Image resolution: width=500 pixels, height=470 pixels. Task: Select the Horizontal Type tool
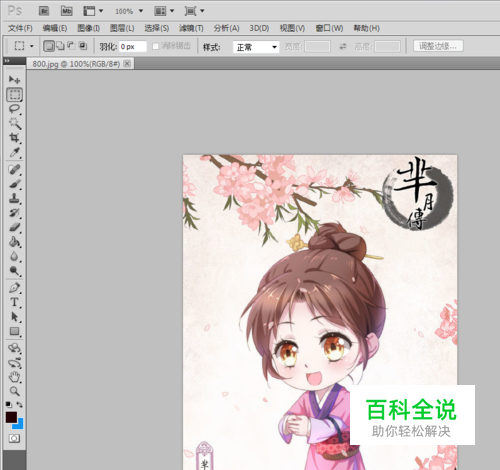pos(14,302)
